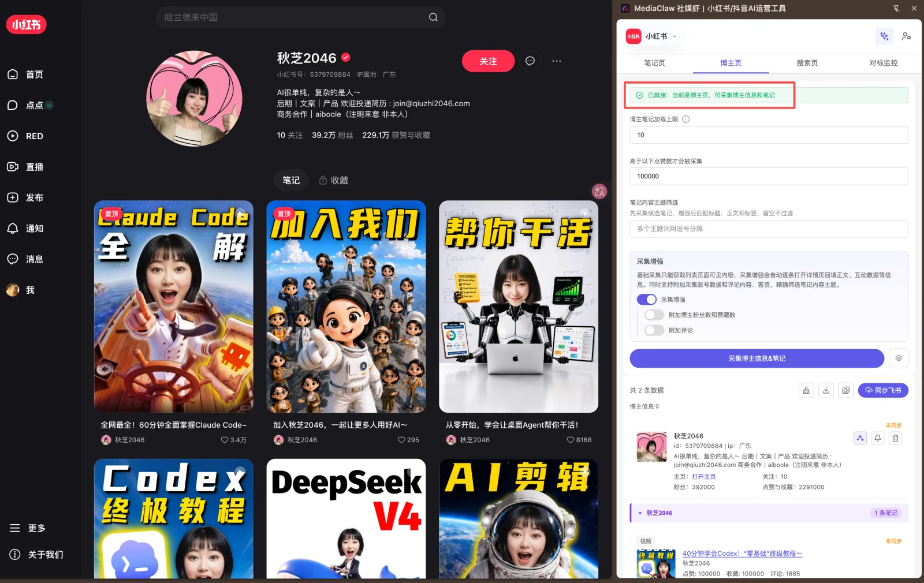Image resolution: width=924 pixels, height=583 pixels.
Task: Open the three-dot more options on profile
Action: tap(556, 61)
